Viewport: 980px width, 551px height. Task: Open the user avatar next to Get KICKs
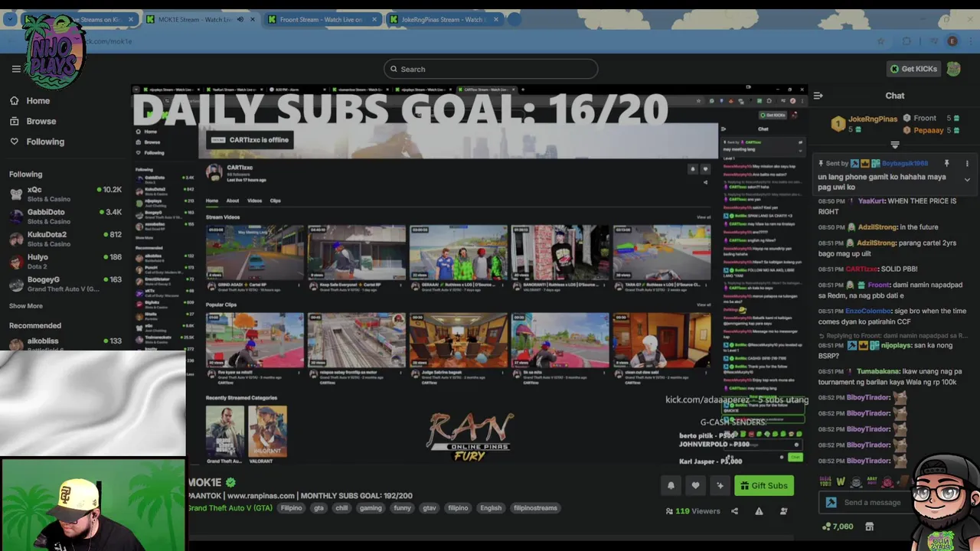[x=953, y=69]
